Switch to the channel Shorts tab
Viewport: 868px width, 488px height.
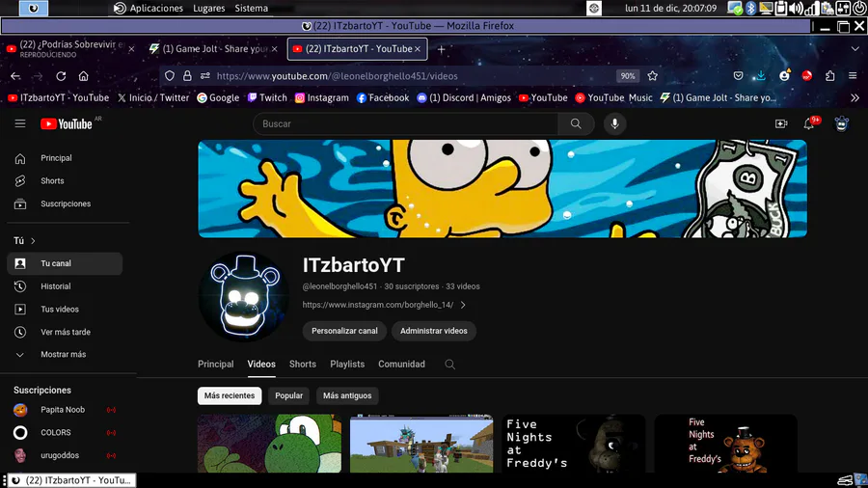click(302, 365)
